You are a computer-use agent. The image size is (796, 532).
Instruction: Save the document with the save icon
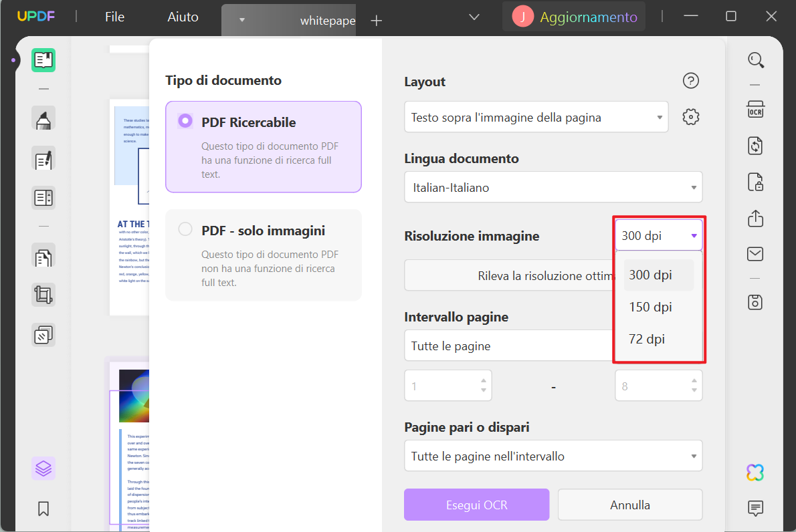755,302
